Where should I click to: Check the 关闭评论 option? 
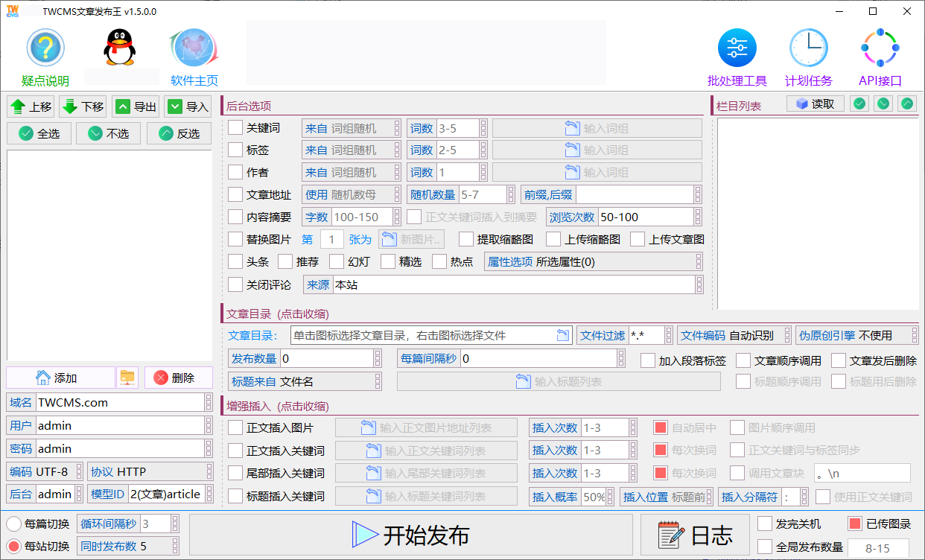coord(235,284)
